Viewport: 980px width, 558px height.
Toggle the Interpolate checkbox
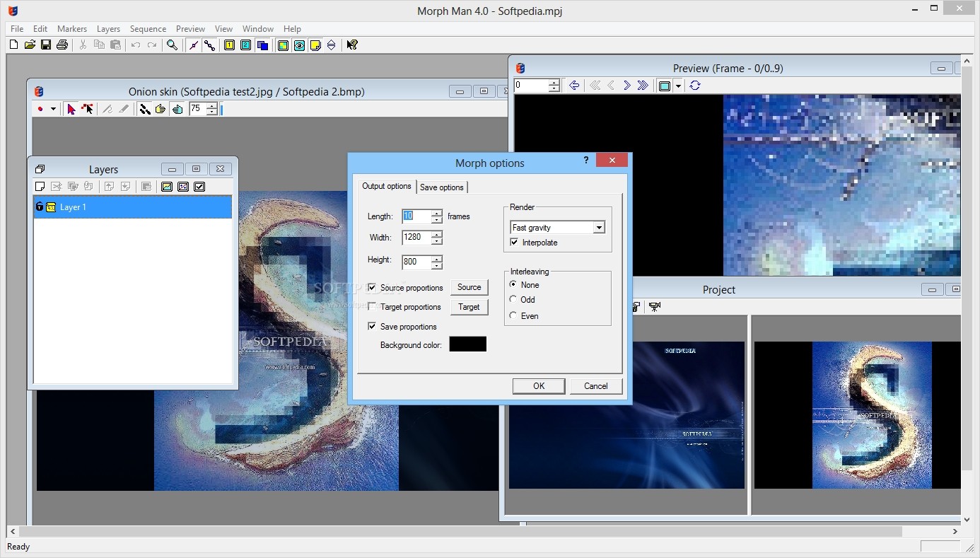514,243
